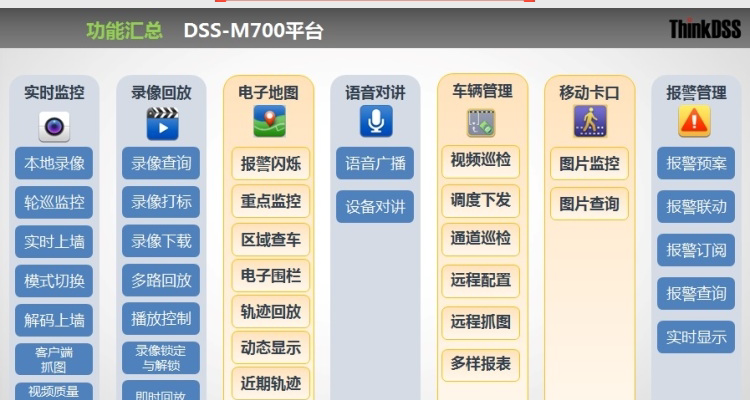The width and height of the screenshot is (750, 400).
Task: Click 图片监控 under 移动卡口
Action: coord(589,164)
